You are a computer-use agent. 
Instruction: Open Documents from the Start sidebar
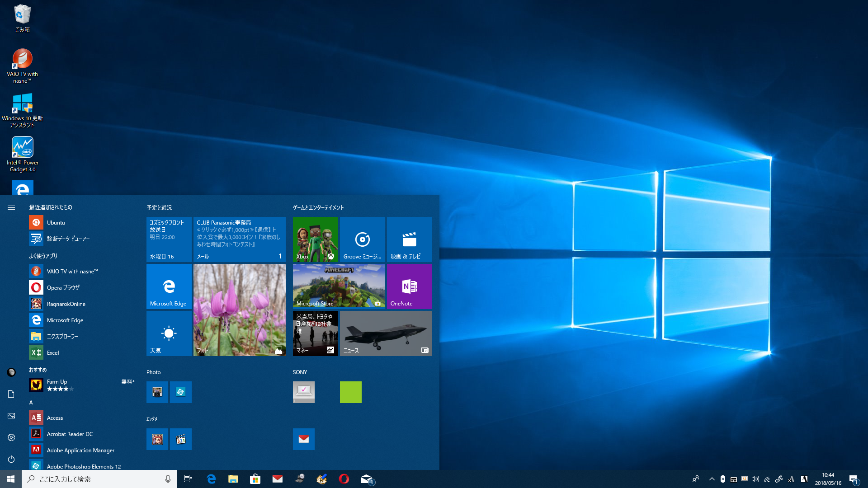pyautogui.click(x=11, y=394)
